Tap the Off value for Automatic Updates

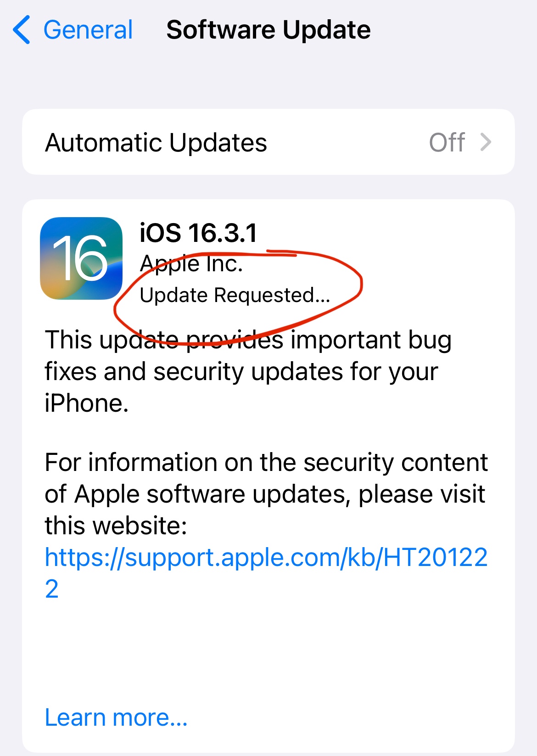447,142
